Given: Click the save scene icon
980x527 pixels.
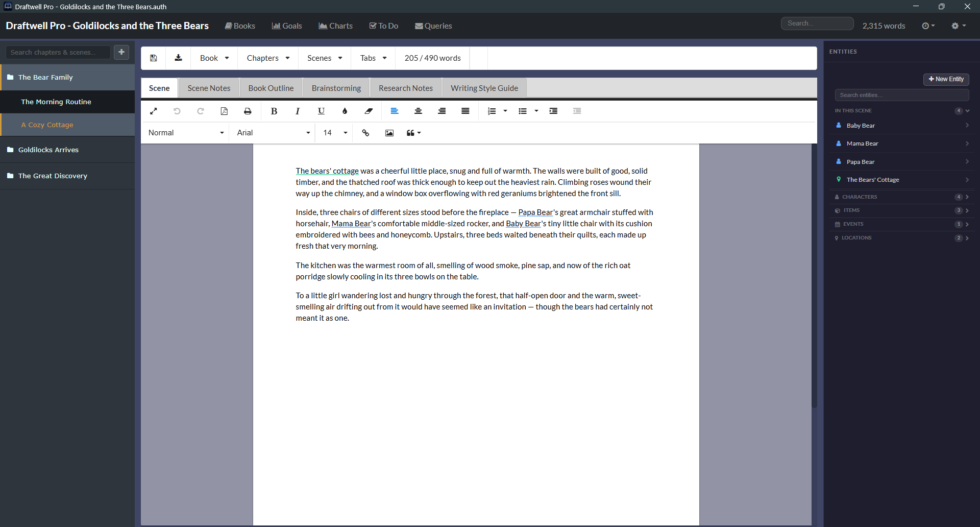Looking at the screenshot, I should 153,58.
